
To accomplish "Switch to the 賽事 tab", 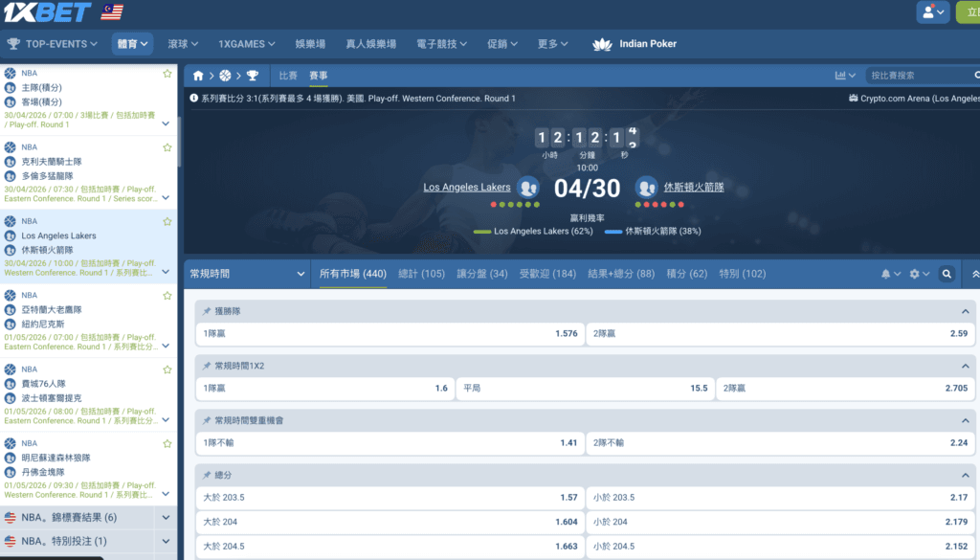I will (x=318, y=76).
